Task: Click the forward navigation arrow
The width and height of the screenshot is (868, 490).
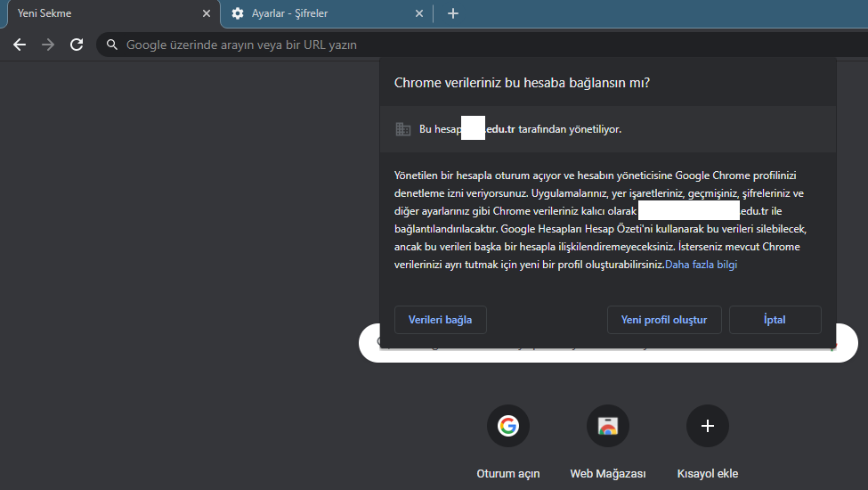Action: pos(48,45)
